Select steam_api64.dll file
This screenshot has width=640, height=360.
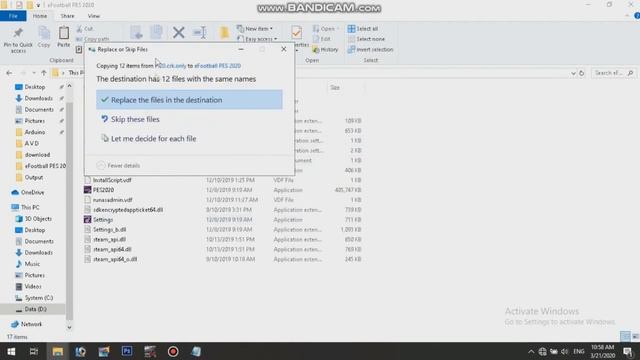[112, 249]
